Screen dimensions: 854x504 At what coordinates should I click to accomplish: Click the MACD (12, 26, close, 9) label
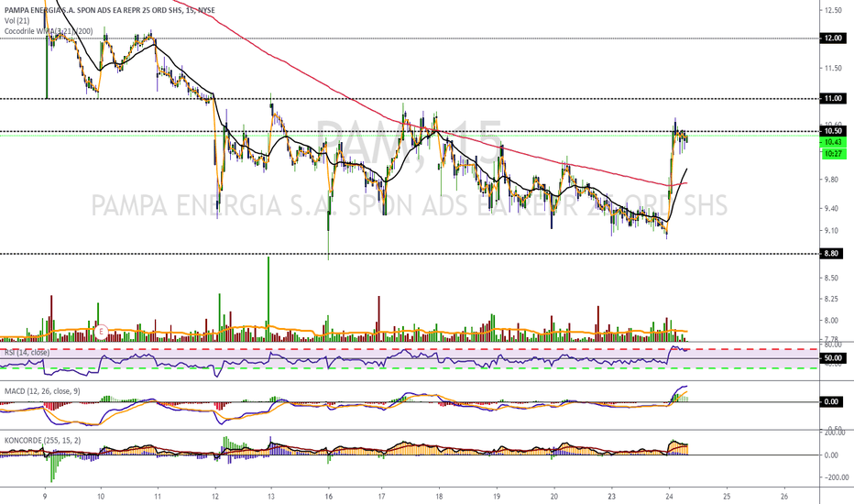click(x=42, y=391)
